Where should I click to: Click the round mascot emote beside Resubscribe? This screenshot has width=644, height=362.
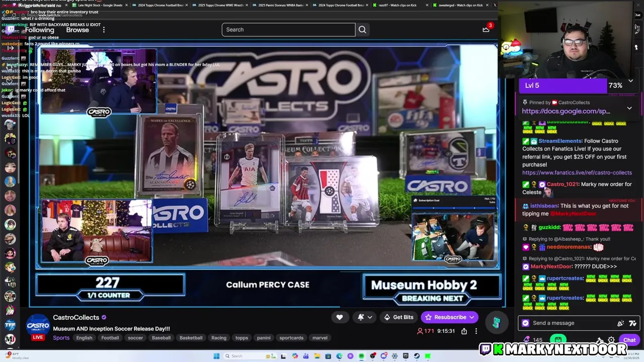[x=496, y=322]
